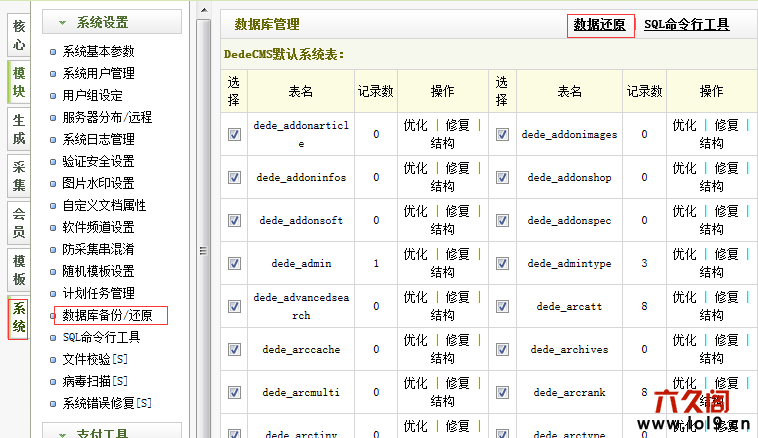Click the sidebar scrollbar up arrow

click(x=204, y=10)
